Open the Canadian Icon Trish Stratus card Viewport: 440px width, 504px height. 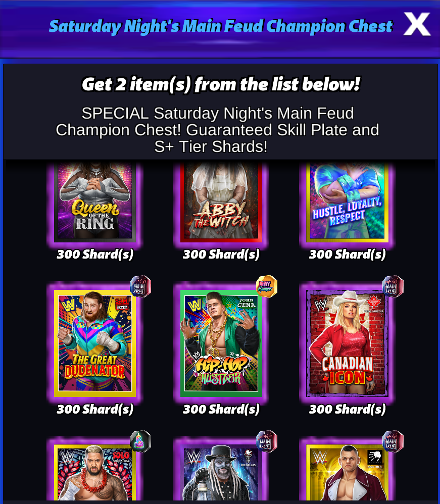coord(348,343)
